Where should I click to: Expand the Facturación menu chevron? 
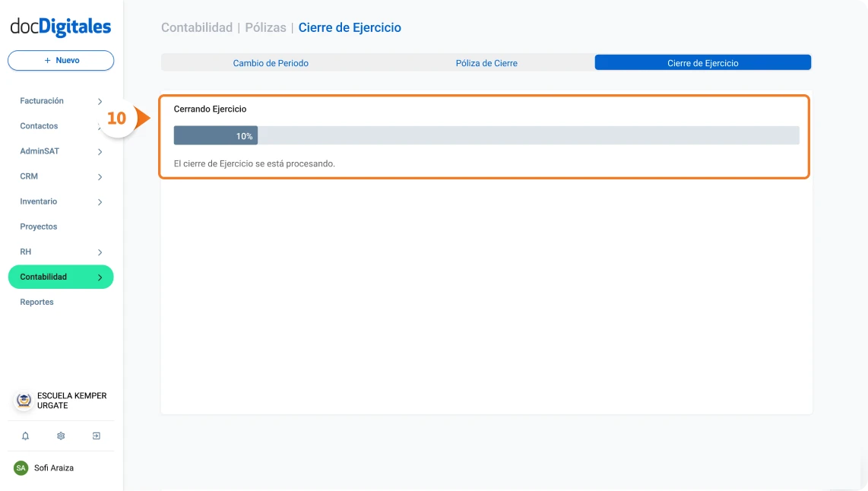tap(100, 102)
